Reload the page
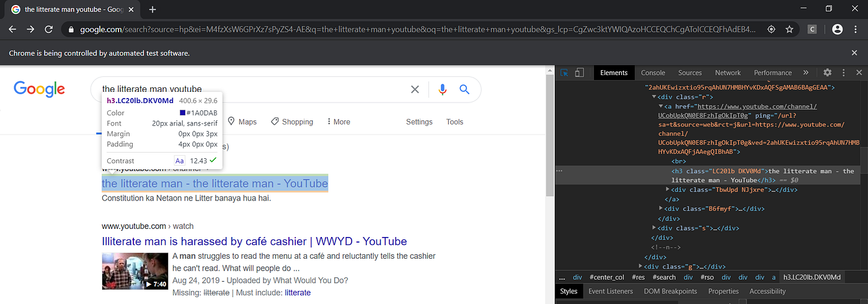 [x=48, y=29]
